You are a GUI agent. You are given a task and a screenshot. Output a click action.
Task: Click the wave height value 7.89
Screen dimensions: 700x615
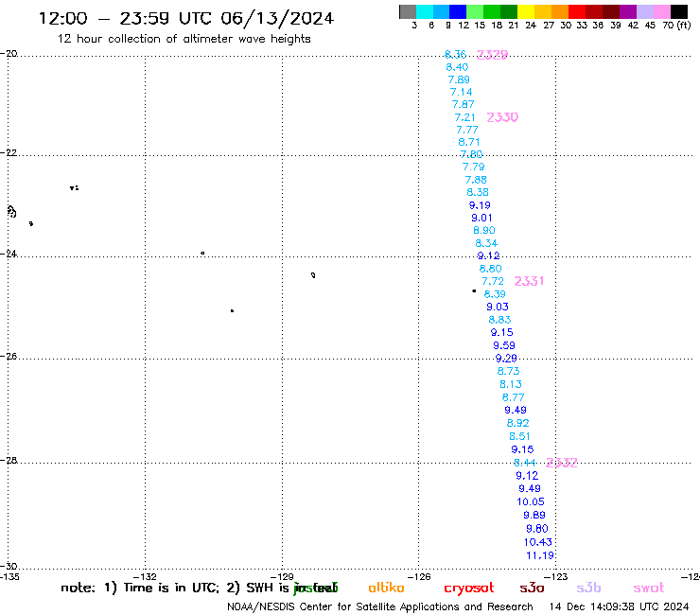459,79
